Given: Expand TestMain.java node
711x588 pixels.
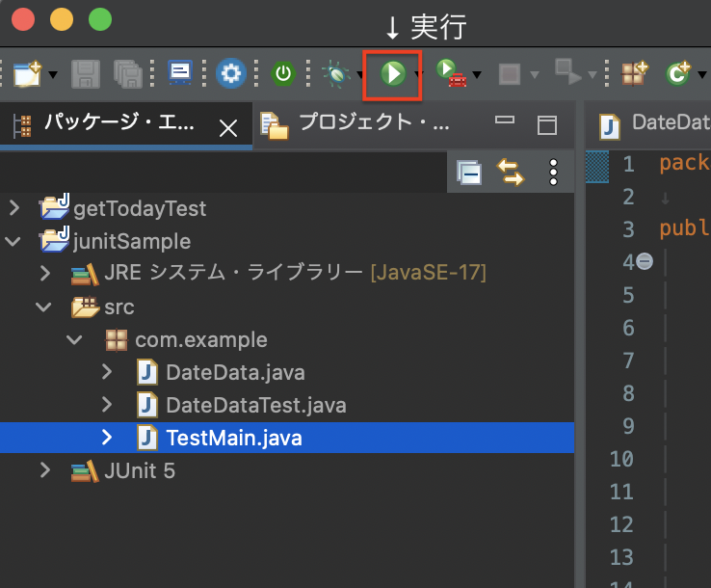Looking at the screenshot, I should (x=107, y=437).
